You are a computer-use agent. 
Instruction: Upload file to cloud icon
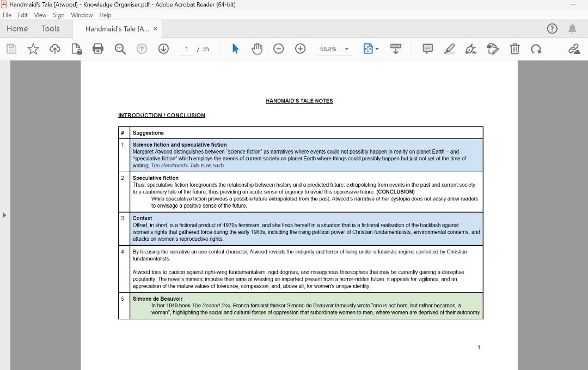point(55,49)
